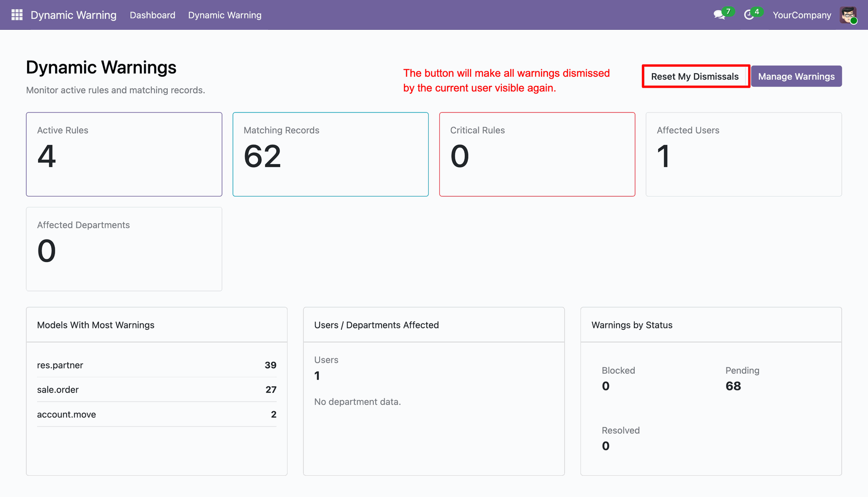The width and height of the screenshot is (868, 497).
Task: Switch company via YourCompany label
Action: pyautogui.click(x=802, y=15)
